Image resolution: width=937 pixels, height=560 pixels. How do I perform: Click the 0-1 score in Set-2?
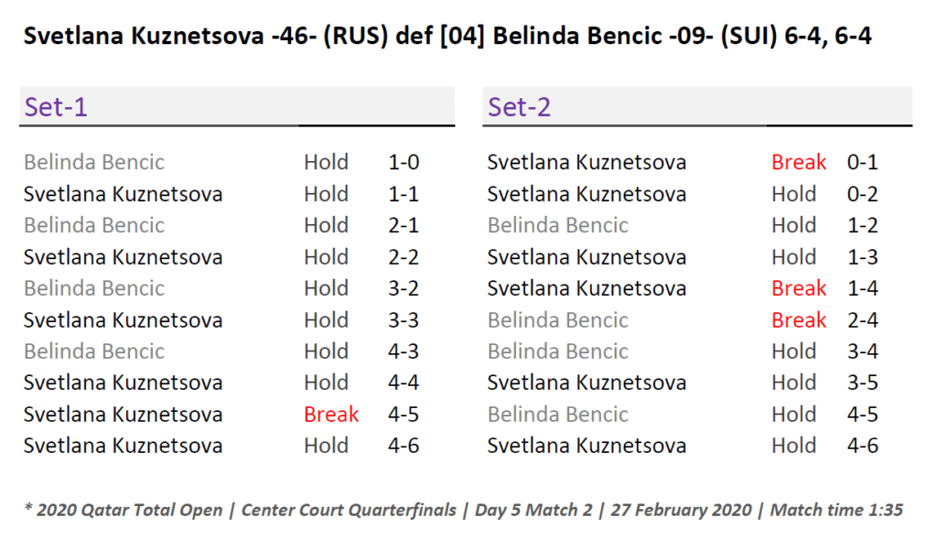coord(863,163)
